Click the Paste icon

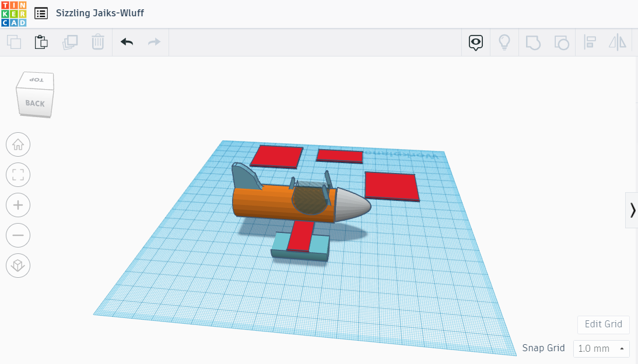coord(41,42)
